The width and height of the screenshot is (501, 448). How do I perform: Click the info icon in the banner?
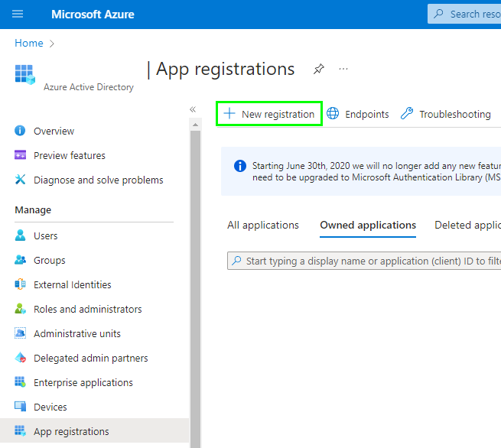click(x=240, y=166)
